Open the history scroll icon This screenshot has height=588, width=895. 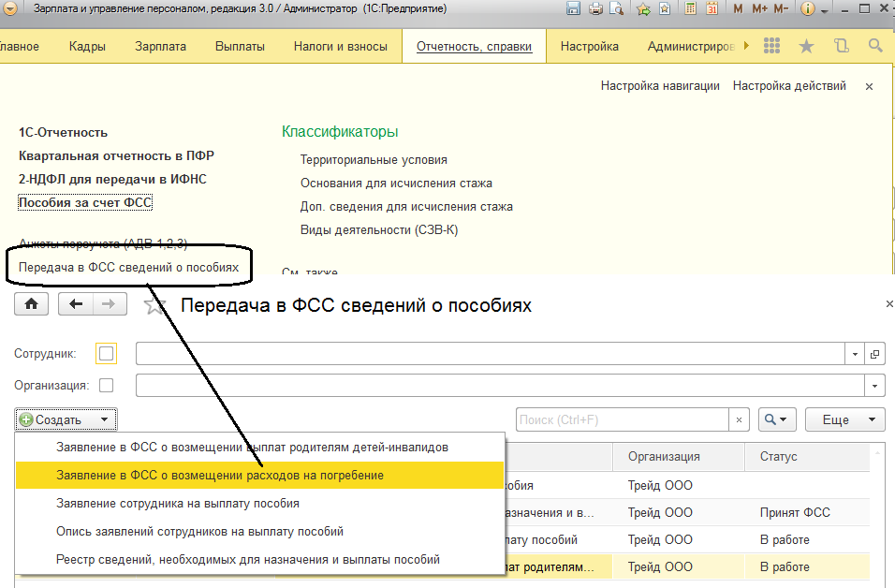coord(841,46)
